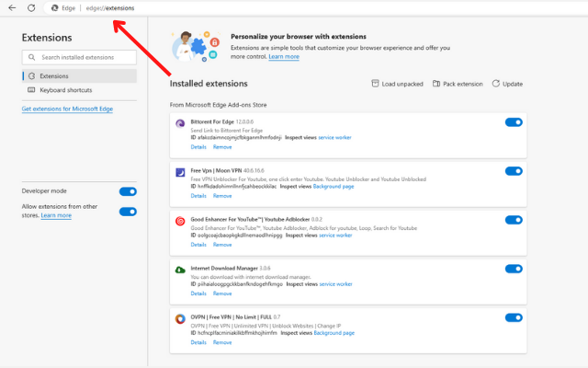Image resolution: width=588 pixels, height=368 pixels.
Task: Click From Microsoft Edge Add-ons Store text
Action: [x=218, y=105]
